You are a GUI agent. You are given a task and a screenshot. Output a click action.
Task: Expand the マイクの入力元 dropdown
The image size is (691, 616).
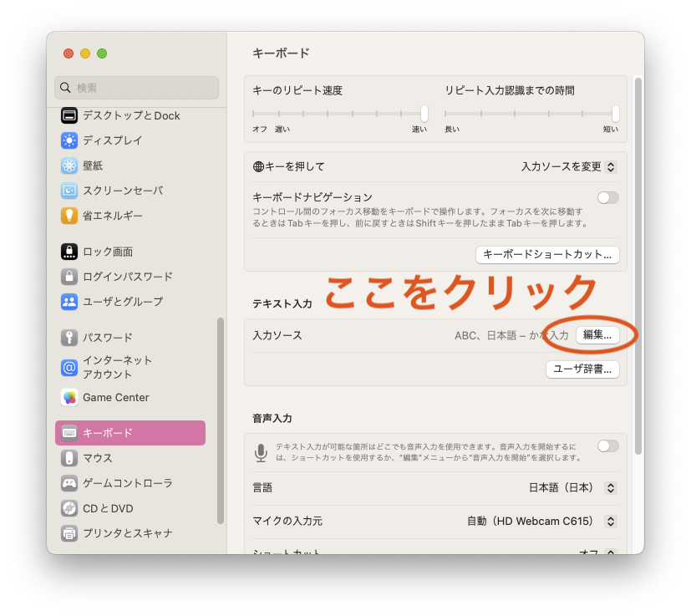pyautogui.click(x=541, y=522)
